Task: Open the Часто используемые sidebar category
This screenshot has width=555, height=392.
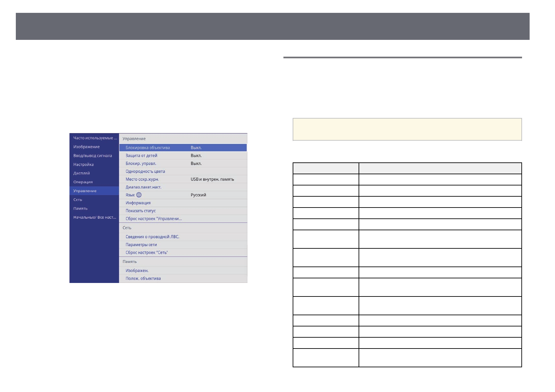Action: pyautogui.click(x=95, y=138)
